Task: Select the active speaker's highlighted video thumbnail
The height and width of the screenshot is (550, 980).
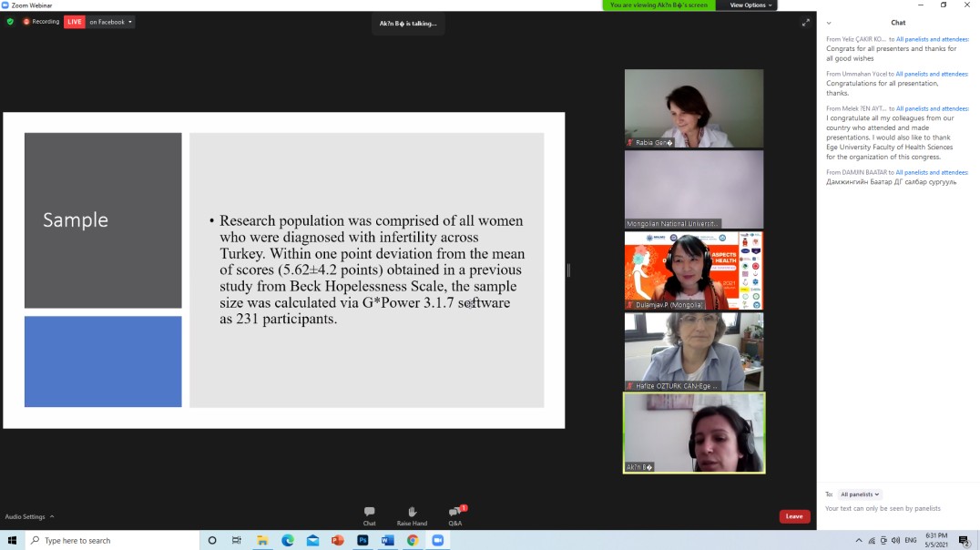Action: point(694,433)
